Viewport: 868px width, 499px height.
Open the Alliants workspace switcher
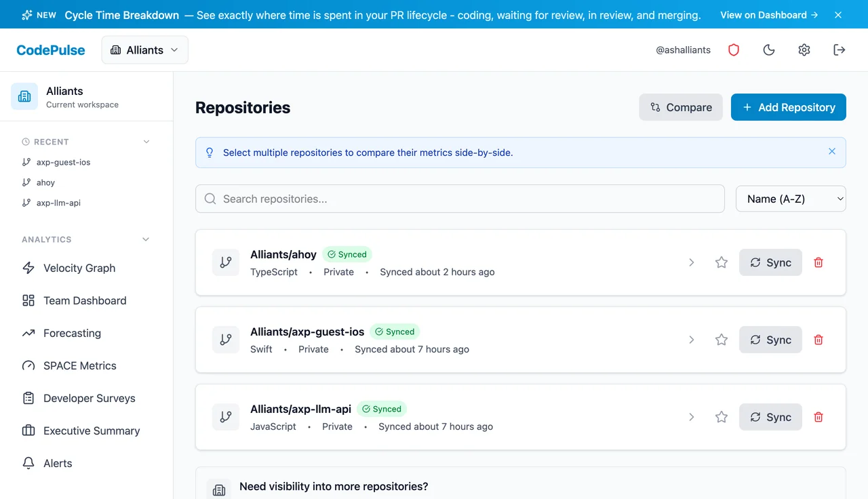[144, 49]
